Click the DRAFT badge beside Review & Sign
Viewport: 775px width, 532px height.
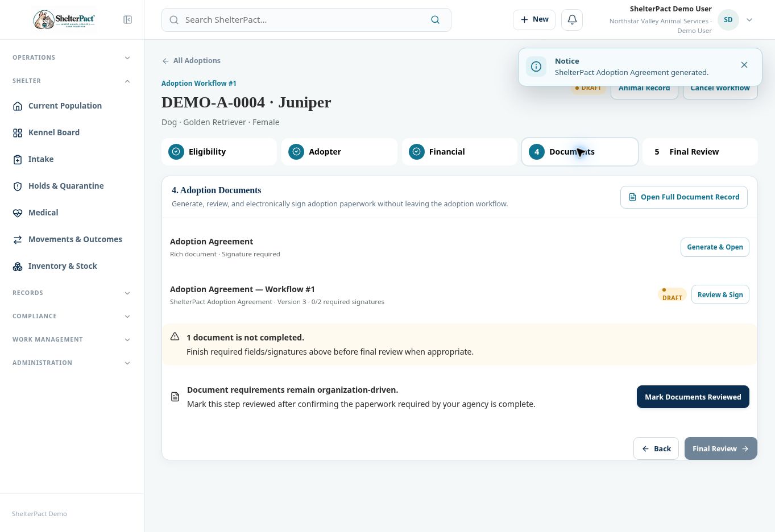(672, 294)
